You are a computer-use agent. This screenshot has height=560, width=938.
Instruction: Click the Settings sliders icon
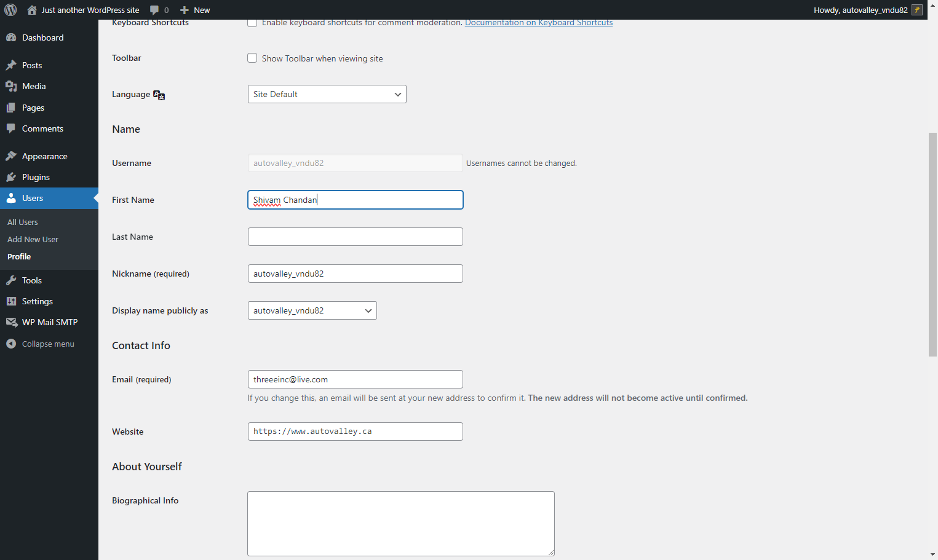(11, 301)
